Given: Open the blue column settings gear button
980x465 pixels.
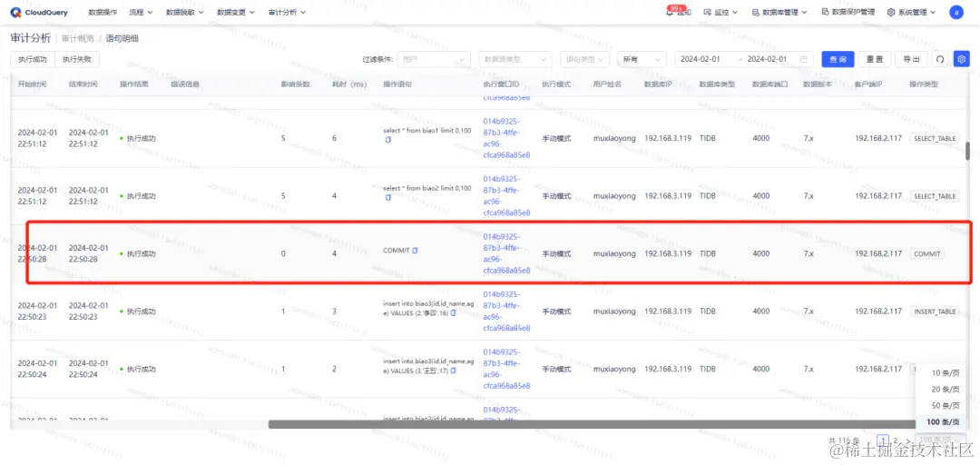Looking at the screenshot, I should coord(961,59).
